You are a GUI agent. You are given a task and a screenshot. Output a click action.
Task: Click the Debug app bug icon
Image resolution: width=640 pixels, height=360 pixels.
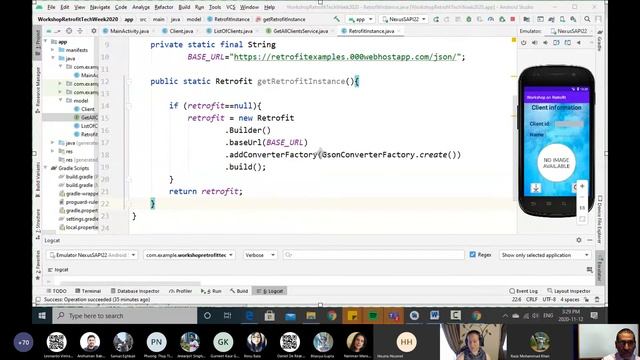[469, 19]
